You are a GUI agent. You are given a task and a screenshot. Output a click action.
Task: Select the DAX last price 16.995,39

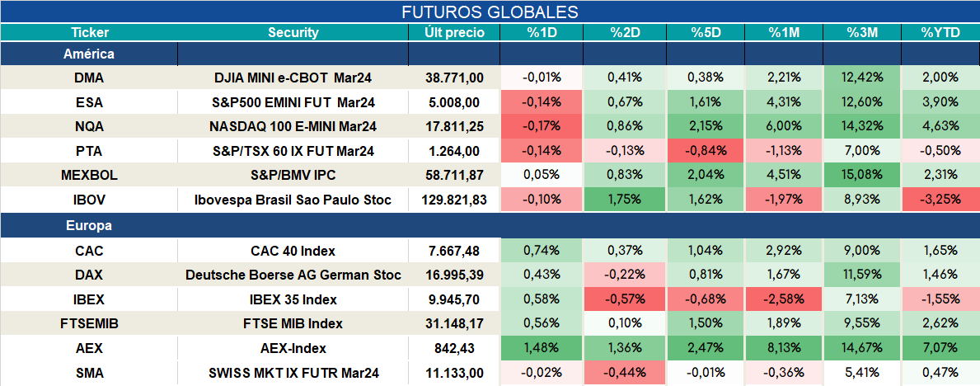pos(454,275)
